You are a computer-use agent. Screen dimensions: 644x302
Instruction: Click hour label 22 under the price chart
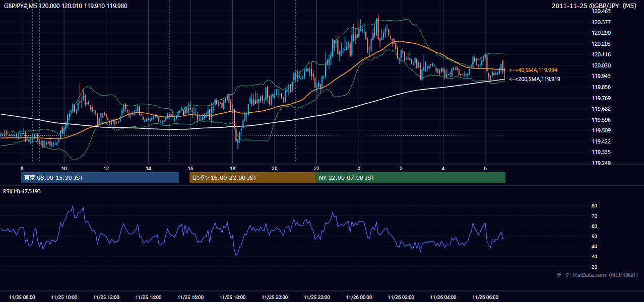pyautogui.click(x=316, y=168)
